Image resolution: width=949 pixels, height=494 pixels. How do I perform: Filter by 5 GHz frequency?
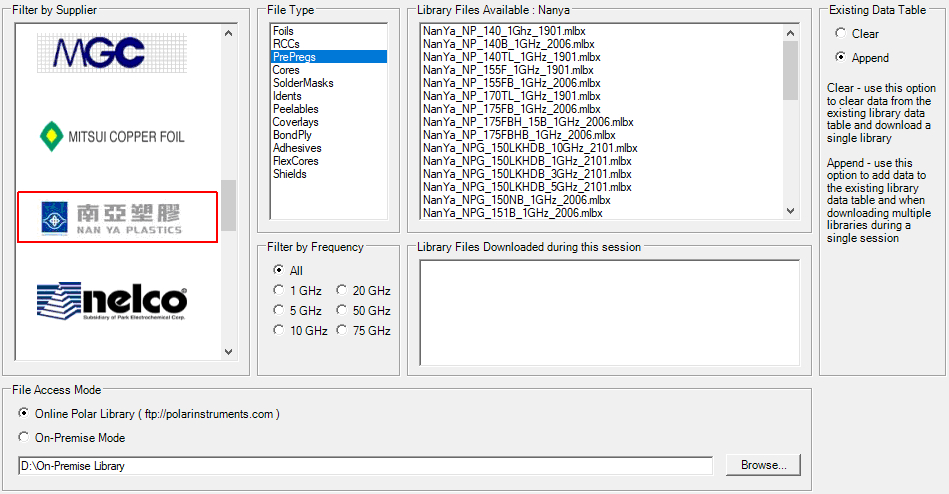pos(298,311)
